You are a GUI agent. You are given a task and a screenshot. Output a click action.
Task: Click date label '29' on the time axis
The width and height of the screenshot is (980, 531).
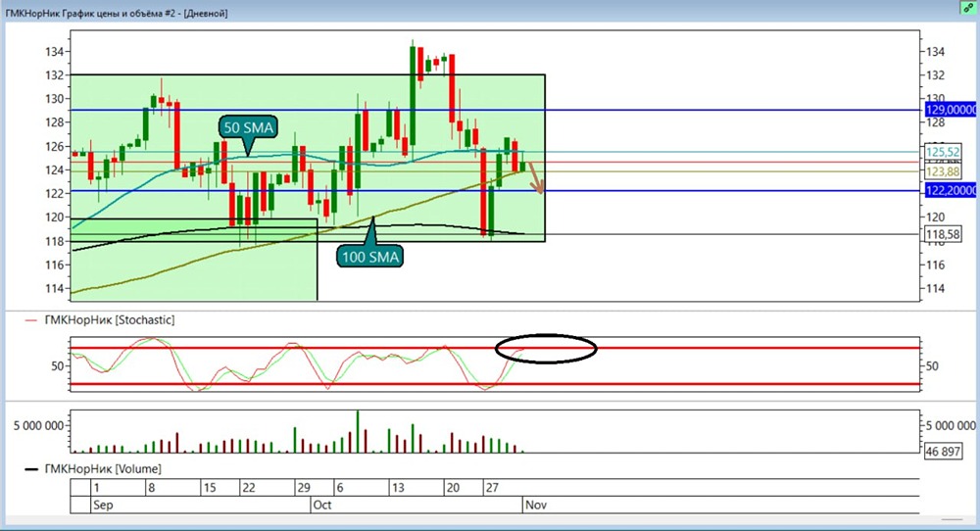[304, 488]
